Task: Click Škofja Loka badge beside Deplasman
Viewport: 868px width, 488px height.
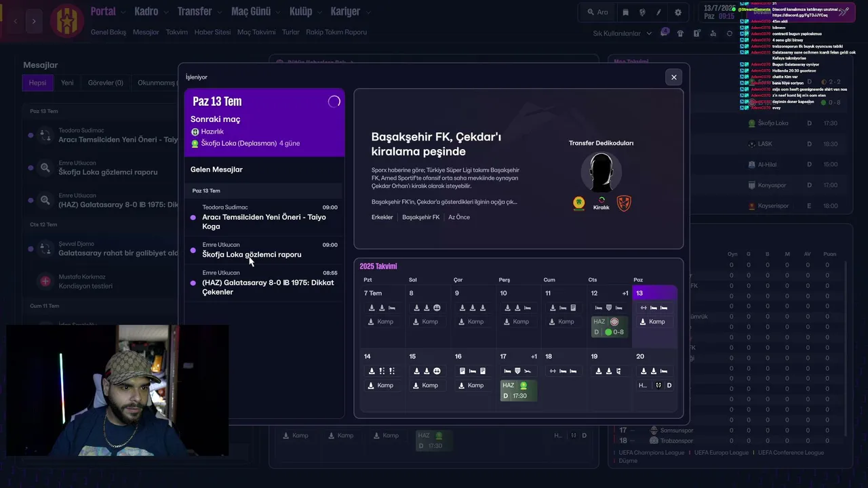Action: point(195,144)
